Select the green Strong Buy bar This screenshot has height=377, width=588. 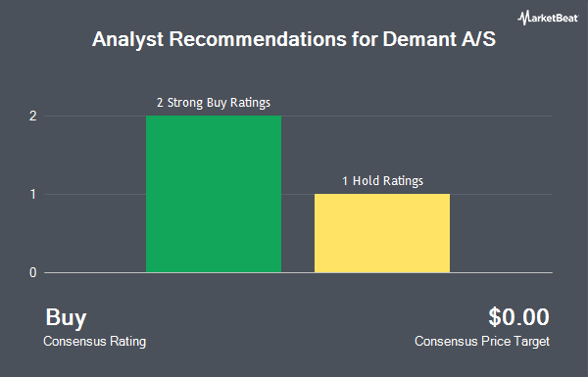[x=214, y=194]
